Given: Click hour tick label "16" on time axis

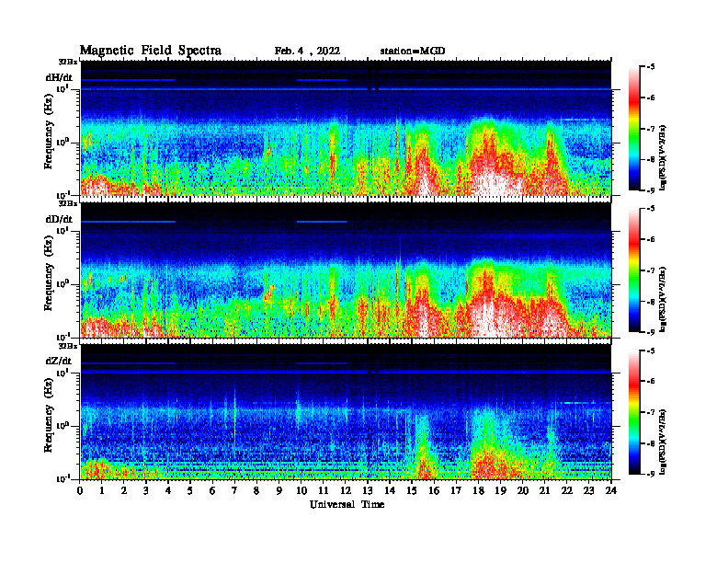Looking at the screenshot, I should (434, 491).
